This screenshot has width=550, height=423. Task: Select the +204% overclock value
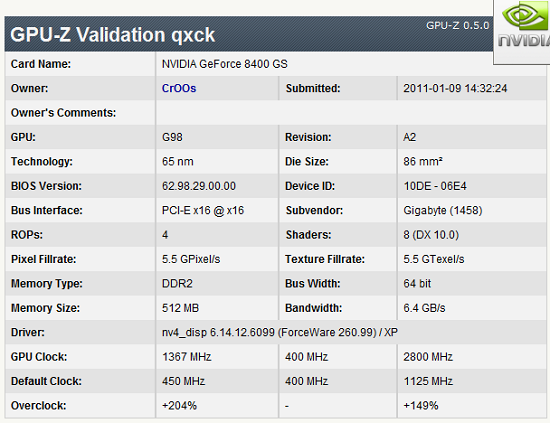[x=179, y=406]
